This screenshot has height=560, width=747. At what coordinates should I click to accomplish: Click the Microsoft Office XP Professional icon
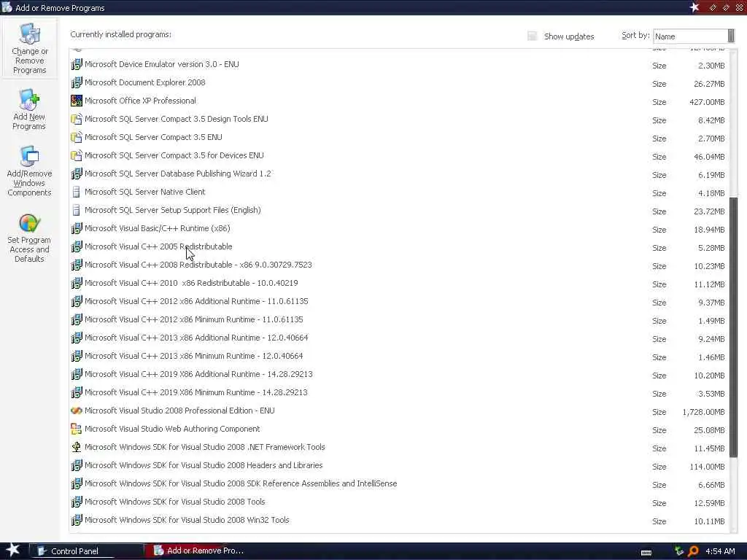click(76, 101)
